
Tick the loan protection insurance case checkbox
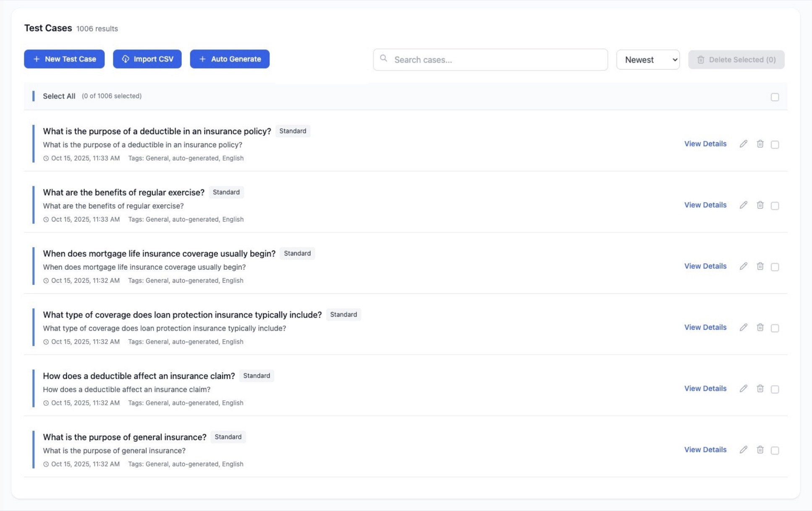coord(775,328)
